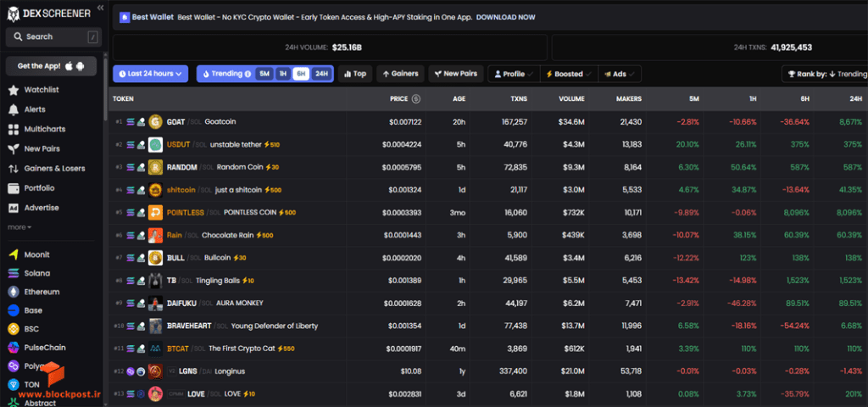Sort by the VOLUME column header
Image resolution: width=868 pixels, height=407 pixels.
(571, 98)
